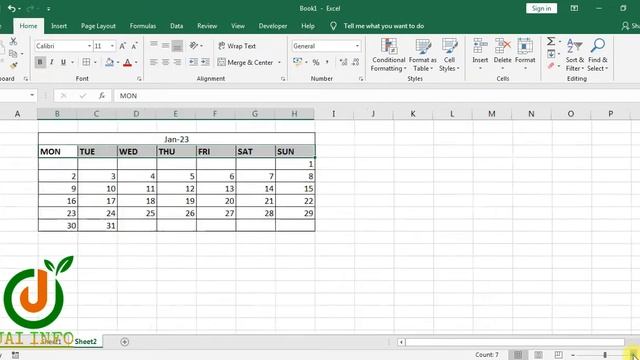
Task: Click Increase Decimal icon
Action: pos(343,62)
